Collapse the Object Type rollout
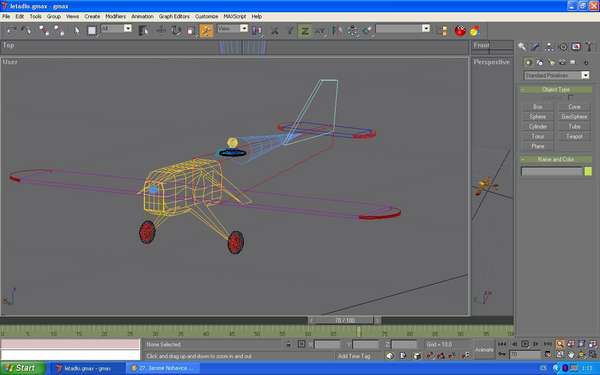The height and width of the screenshot is (375, 600). point(556,90)
